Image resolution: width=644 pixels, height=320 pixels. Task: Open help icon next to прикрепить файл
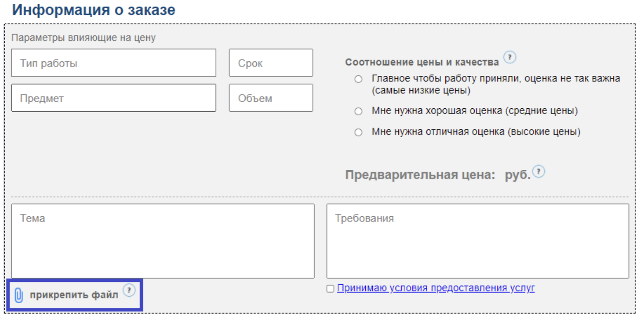click(129, 291)
